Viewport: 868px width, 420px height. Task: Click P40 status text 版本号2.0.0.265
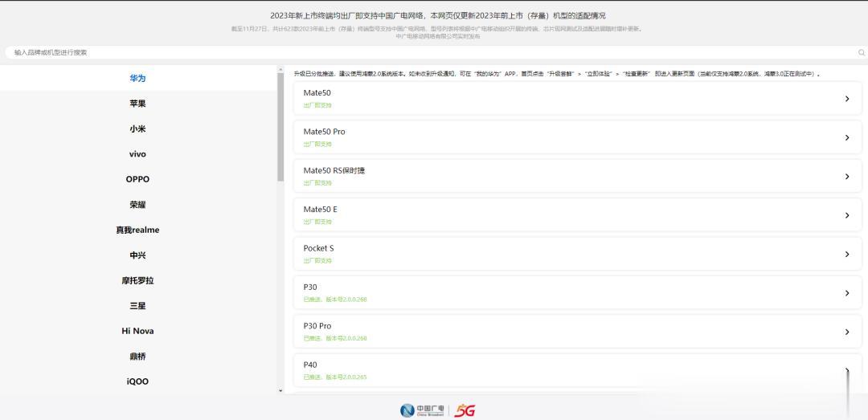(346, 377)
